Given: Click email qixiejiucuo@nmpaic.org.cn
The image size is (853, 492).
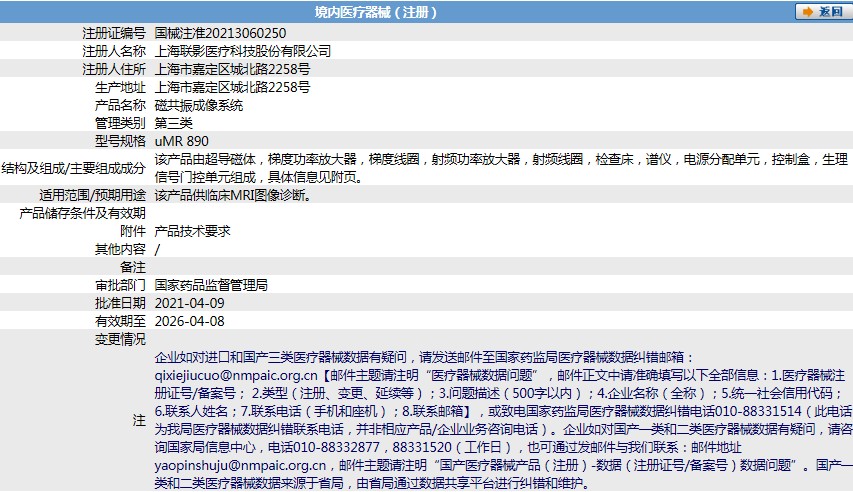Looking at the screenshot, I should tap(236, 375).
